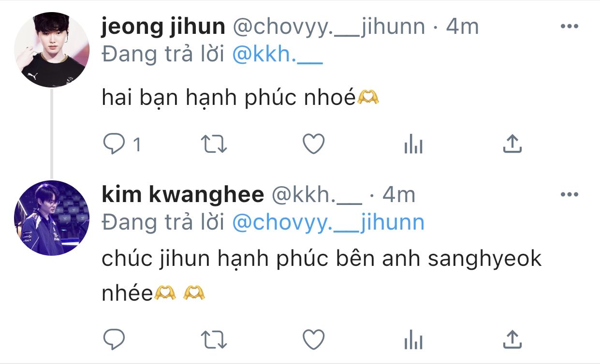Like the tweet by kim kwanghee
The height and width of the screenshot is (364, 600).
point(313,339)
